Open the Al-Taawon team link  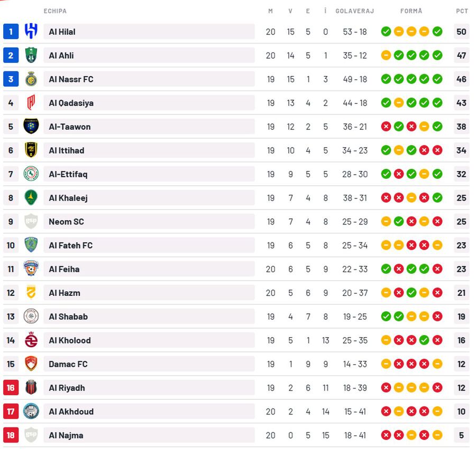(x=70, y=126)
